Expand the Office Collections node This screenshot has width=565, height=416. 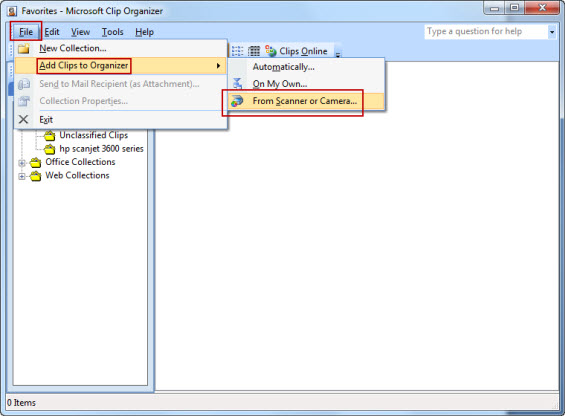tap(22, 163)
